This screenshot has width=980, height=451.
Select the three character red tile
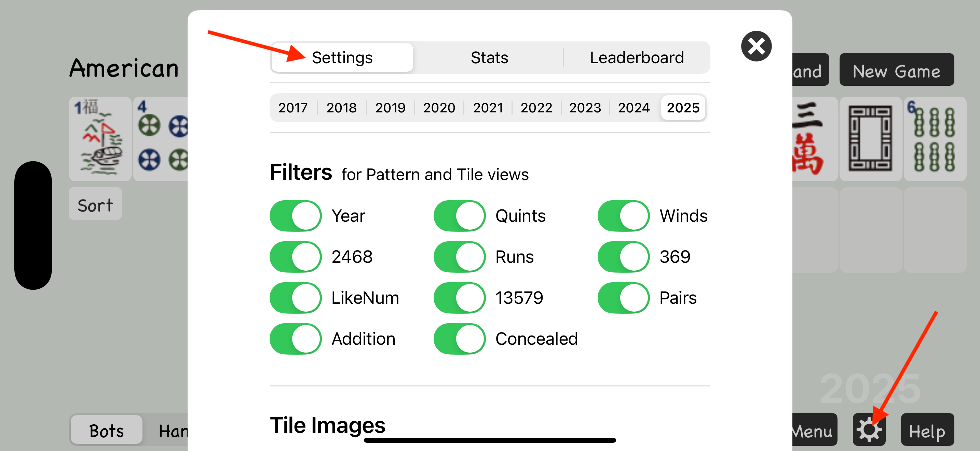tap(814, 139)
